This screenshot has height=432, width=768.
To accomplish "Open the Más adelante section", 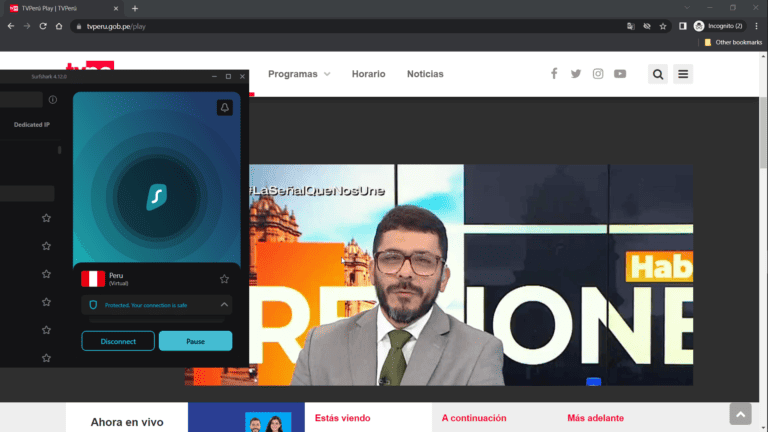I will 595,418.
